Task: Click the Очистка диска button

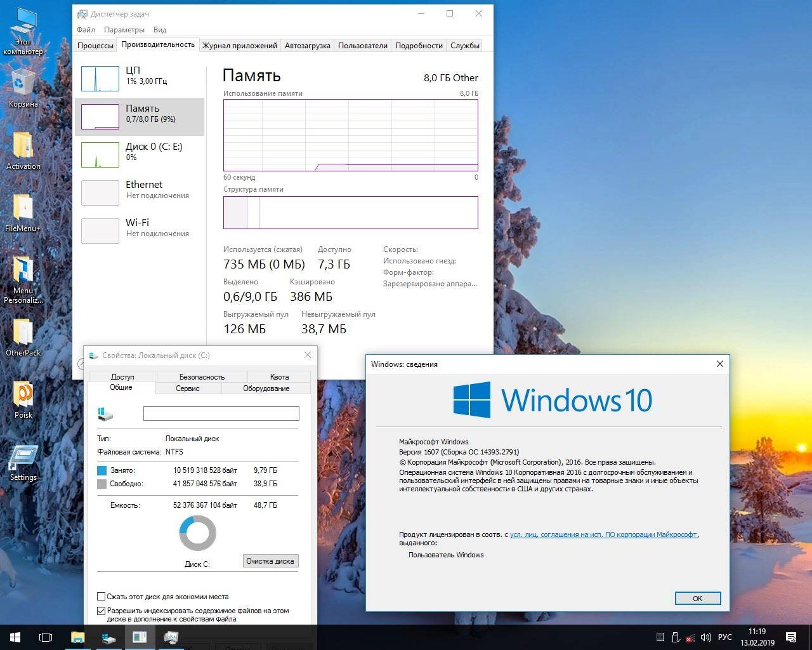Action: tap(270, 561)
